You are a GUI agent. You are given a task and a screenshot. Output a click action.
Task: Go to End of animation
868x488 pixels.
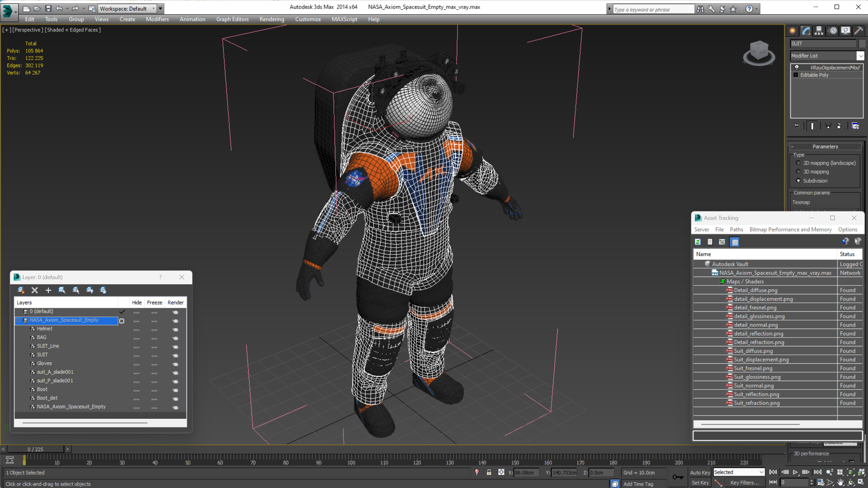coord(817,472)
